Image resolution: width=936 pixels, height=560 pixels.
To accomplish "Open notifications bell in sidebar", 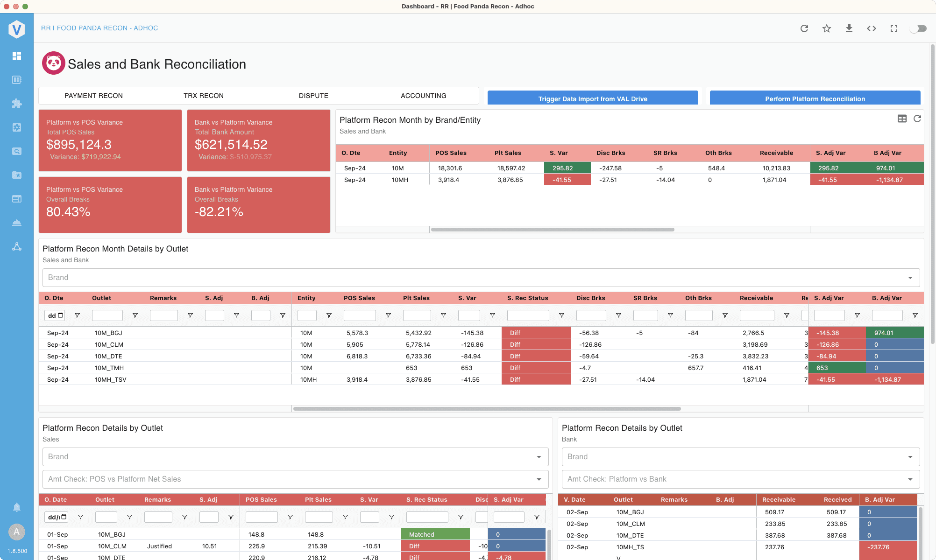I will [x=17, y=507].
